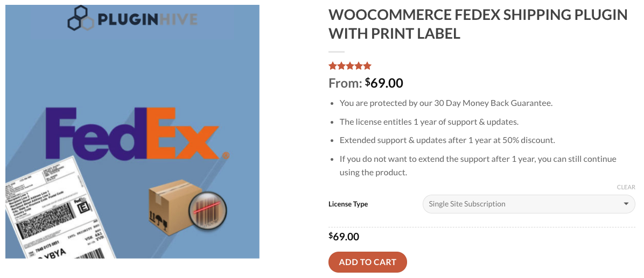Click the 1 year support & updates line
The image size is (644, 278).
pos(429,122)
